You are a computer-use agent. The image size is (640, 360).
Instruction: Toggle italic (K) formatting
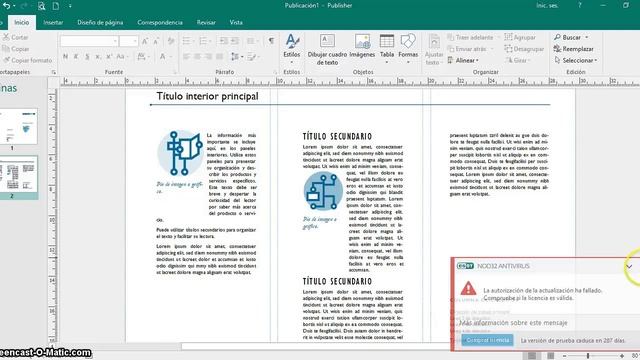[x=76, y=56]
